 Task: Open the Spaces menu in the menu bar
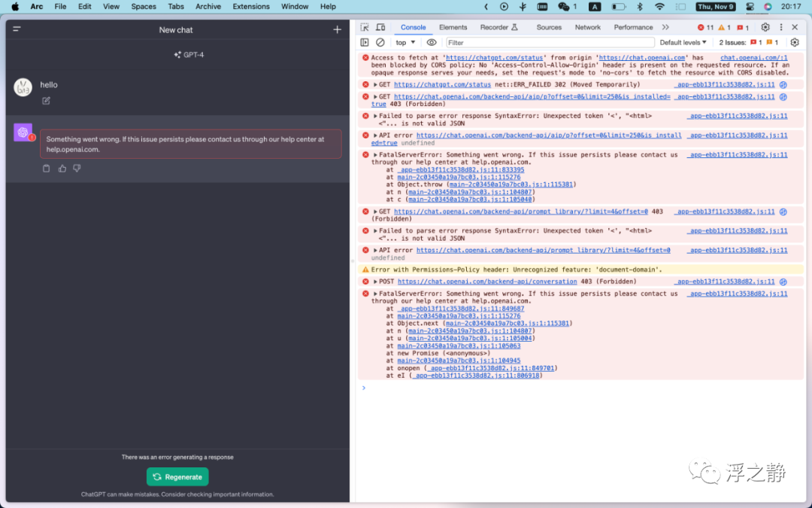[144, 7]
